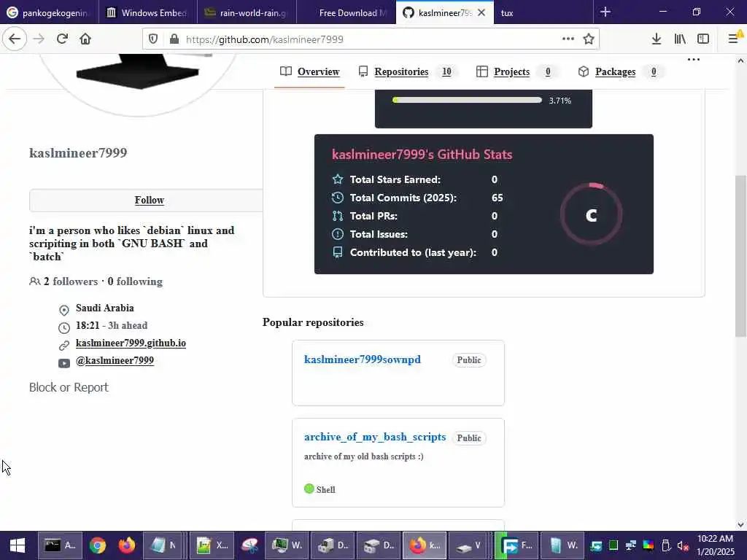Click the Follow button
This screenshot has height=560, width=747.
point(146,200)
